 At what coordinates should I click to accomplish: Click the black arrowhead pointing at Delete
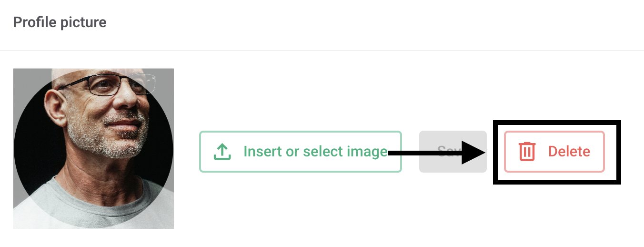click(473, 153)
